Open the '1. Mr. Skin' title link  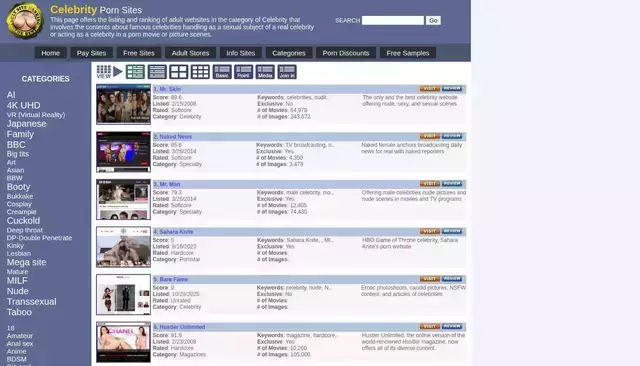pyautogui.click(x=167, y=89)
